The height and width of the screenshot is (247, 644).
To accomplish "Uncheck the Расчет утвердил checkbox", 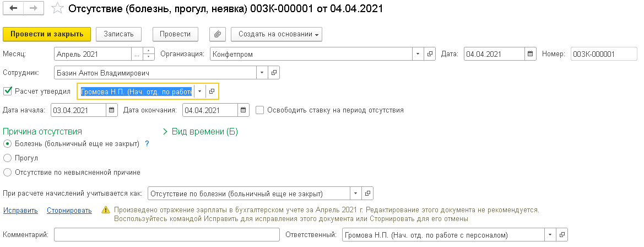I will tap(7, 91).
